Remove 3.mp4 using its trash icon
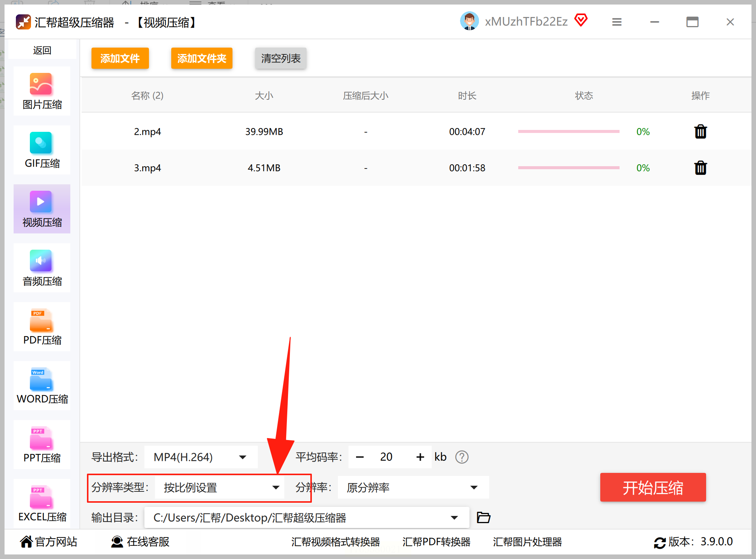The width and height of the screenshot is (756, 559). [x=700, y=168]
